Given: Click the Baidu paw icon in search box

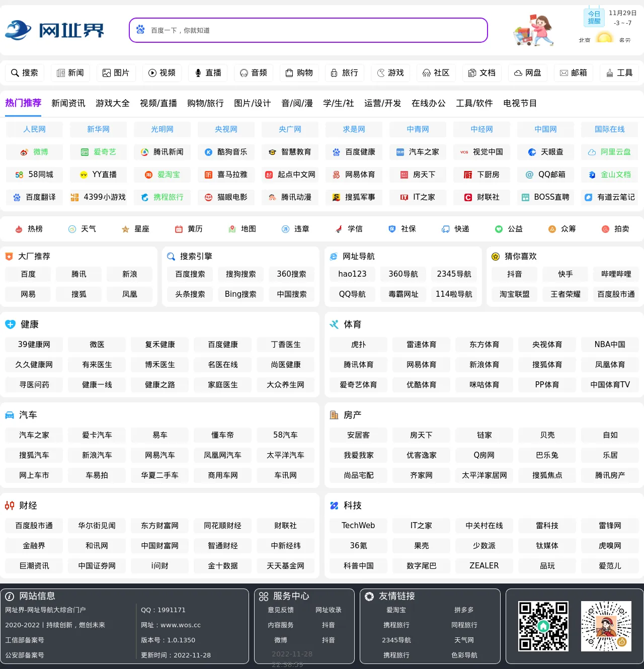Looking at the screenshot, I should (x=140, y=30).
